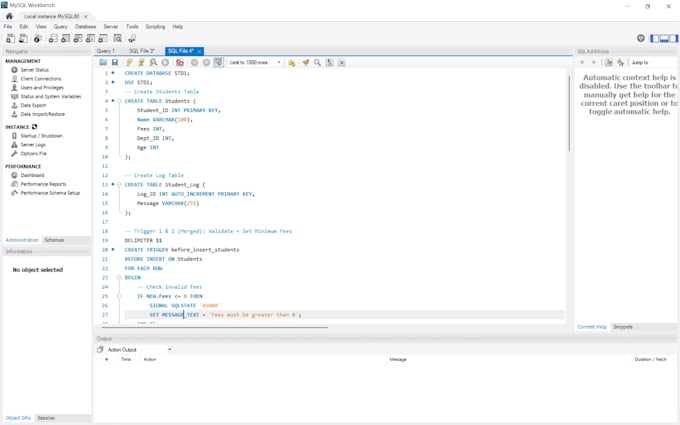Viewport: 680px width, 425px height.
Task: Switch to the Schemas tab in the Navigator
Action: click(54, 240)
